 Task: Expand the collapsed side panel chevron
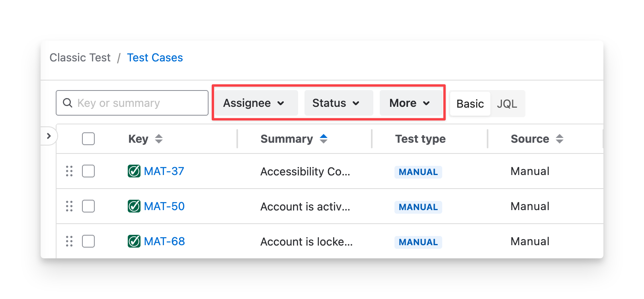49,136
